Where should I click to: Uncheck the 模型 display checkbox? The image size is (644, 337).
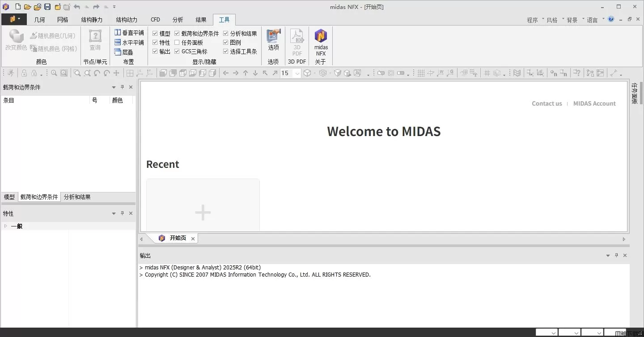155,34
